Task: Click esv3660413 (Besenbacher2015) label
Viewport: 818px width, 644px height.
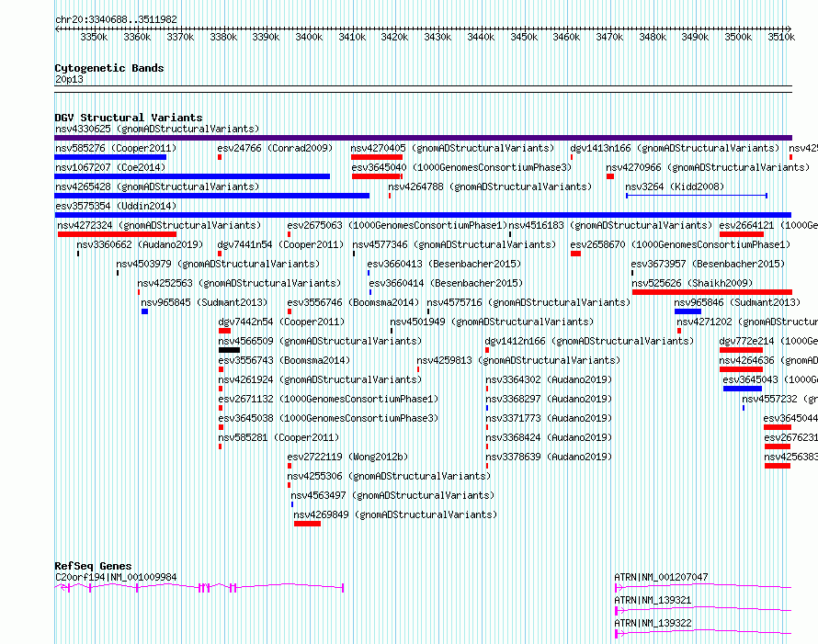Action: pyautogui.click(x=444, y=264)
